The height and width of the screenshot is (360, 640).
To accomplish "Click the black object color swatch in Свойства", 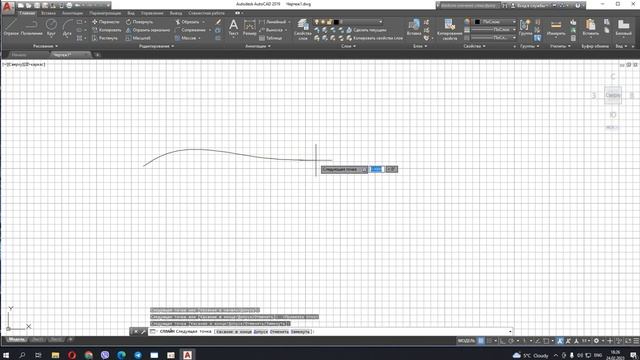I will tap(477, 22).
